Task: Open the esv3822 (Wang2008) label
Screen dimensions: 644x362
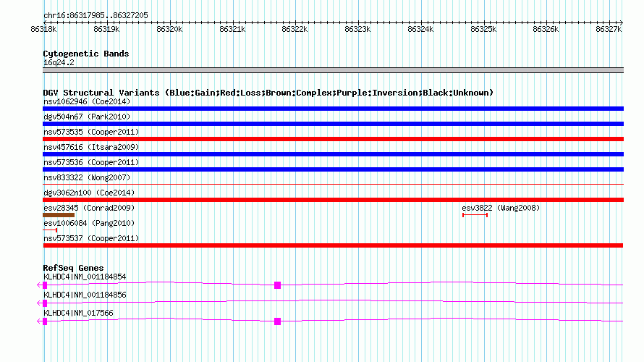Action: [501, 208]
